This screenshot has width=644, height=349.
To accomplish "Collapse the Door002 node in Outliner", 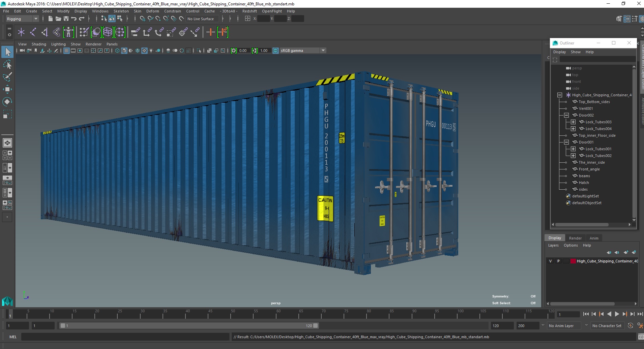I will [566, 115].
